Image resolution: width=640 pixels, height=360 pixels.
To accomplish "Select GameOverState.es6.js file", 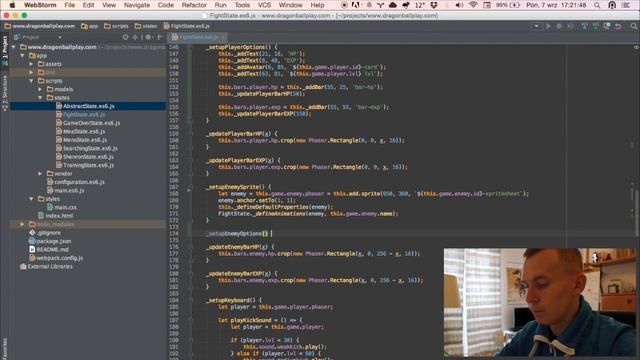I will pyautogui.click(x=91, y=123).
